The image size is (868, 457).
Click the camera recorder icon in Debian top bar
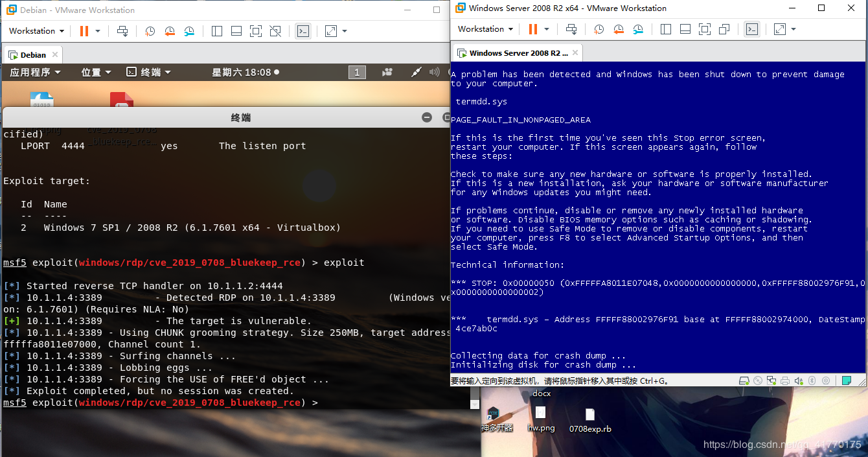point(388,72)
